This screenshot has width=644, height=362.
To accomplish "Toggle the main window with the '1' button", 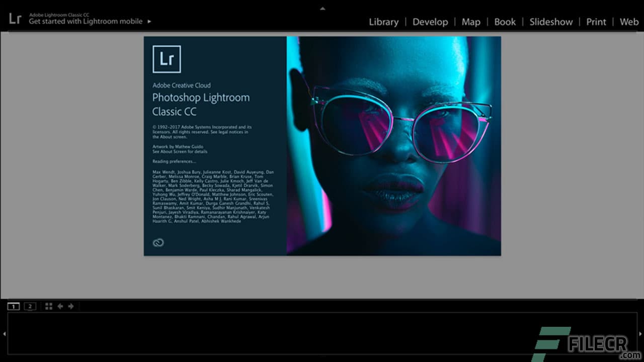I will click(x=14, y=306).
